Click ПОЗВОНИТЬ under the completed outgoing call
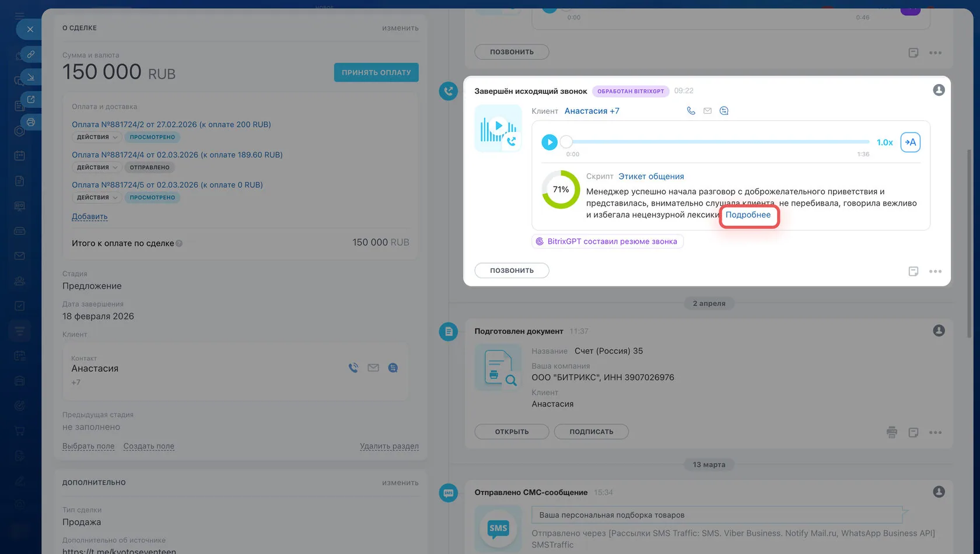 pyautogui.click(x=512, y=271)
